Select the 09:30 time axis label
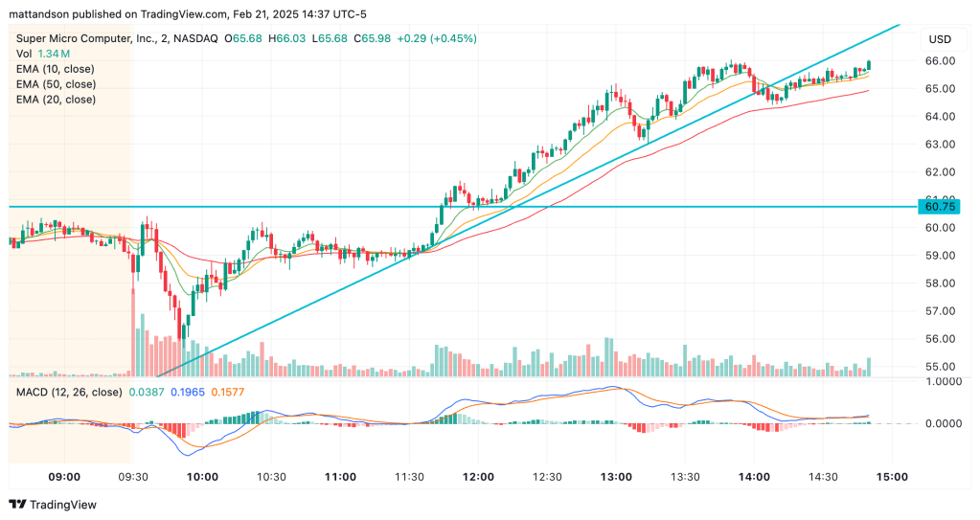 [132, 477]
